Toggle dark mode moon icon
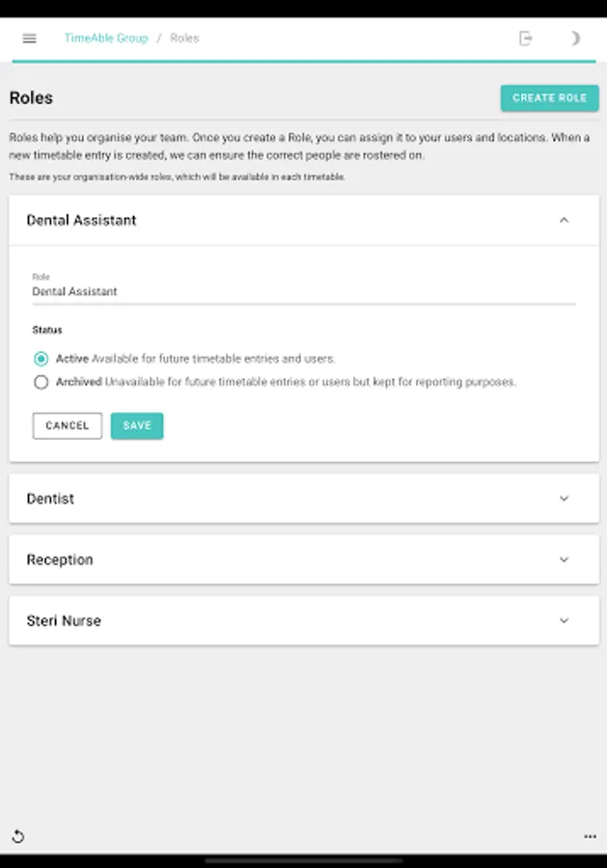Viewport: 607px width, 868px height. (x=575, y=39)
